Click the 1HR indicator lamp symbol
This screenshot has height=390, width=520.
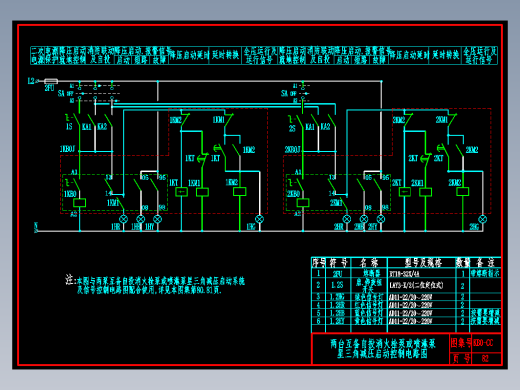(124, 219)
